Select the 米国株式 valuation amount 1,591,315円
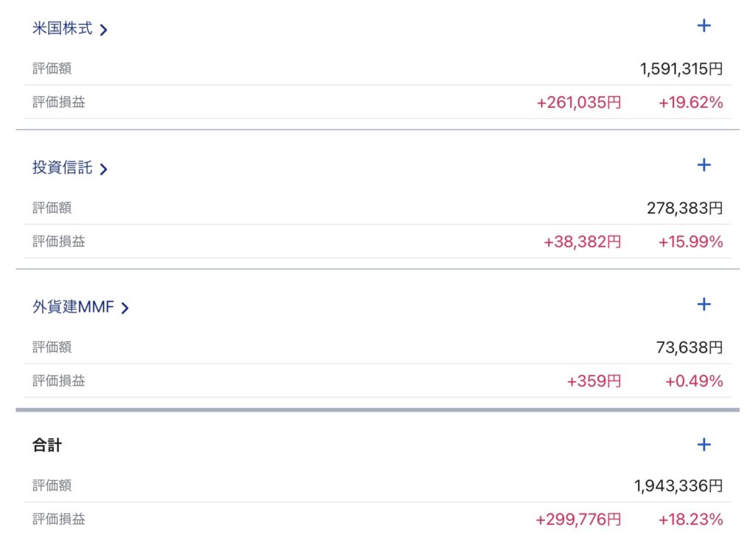Screen dimensions: 756x535 681,69
